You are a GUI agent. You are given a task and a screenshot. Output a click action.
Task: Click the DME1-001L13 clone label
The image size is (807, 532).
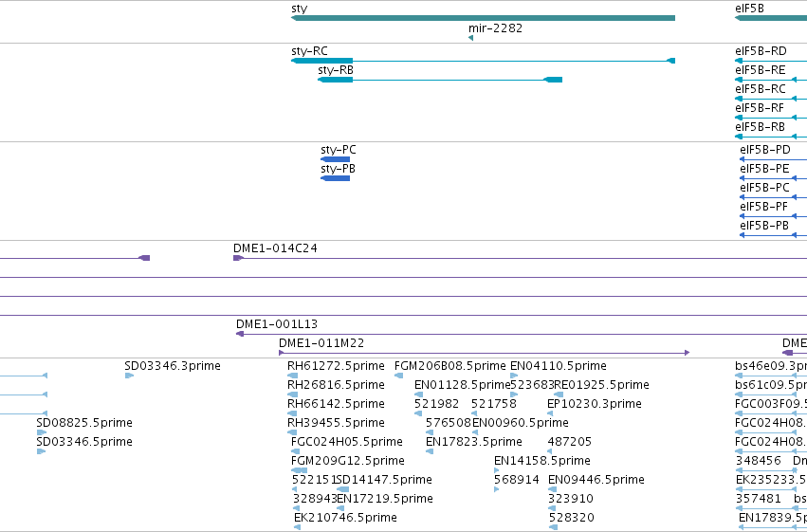[277, 324]
